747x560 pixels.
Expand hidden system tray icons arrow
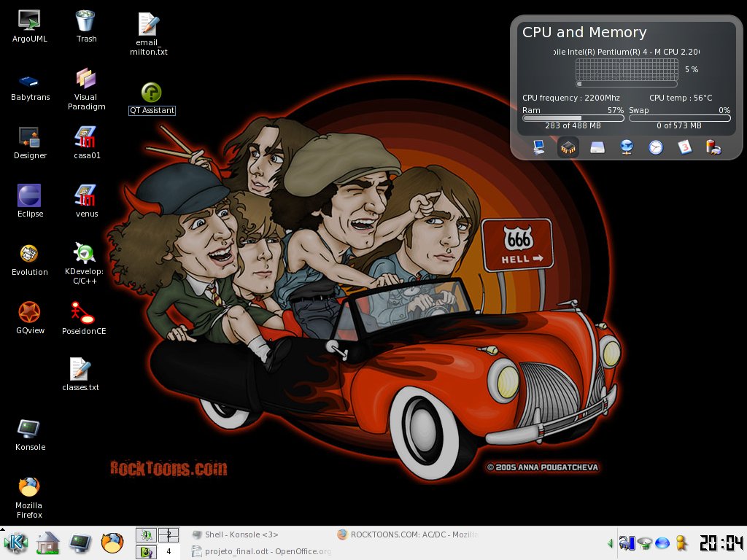tap(610, 542)
